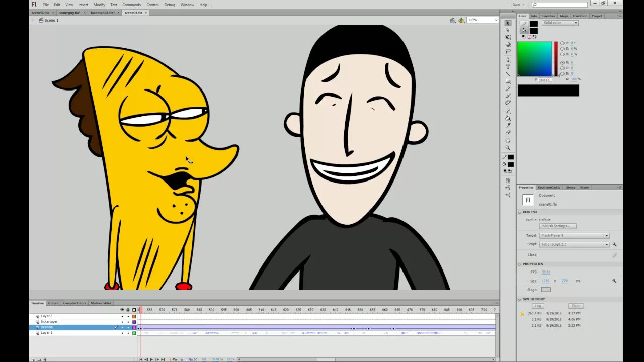Viewport: 644px width, 362px height.
Task: Open the Script ActionScript dropdown
Action: click(x=574, y=244)
